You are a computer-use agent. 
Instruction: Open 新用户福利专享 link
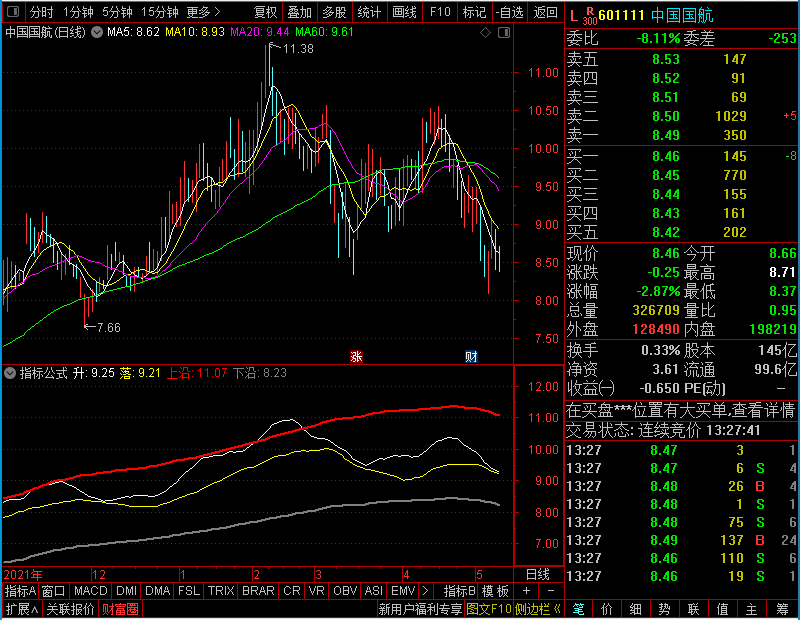[420, 609]
